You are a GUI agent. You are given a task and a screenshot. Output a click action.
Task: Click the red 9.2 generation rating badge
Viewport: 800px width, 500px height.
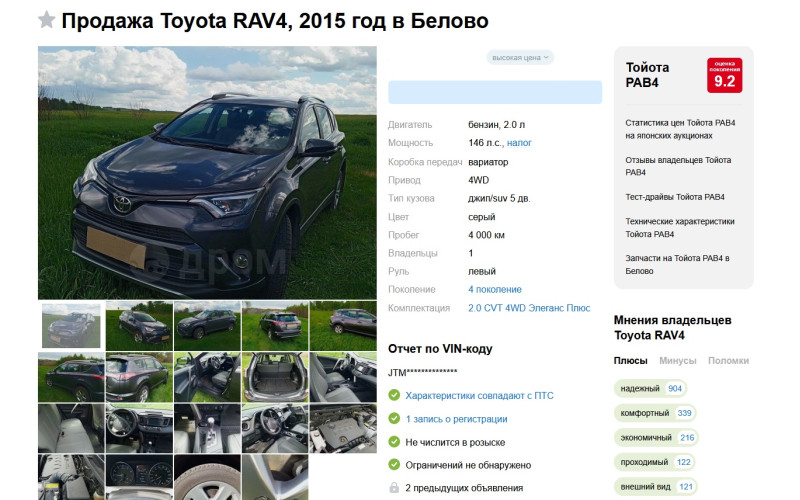pyautogui.click(x=724, y=76)
